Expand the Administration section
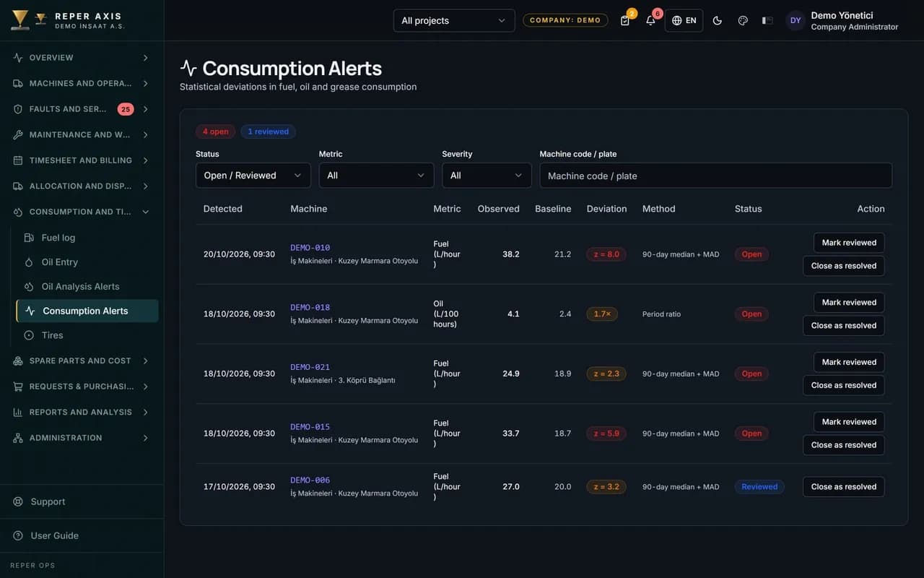Image resolution: width=924 pixels, height=578 pixels. [82, 438]
